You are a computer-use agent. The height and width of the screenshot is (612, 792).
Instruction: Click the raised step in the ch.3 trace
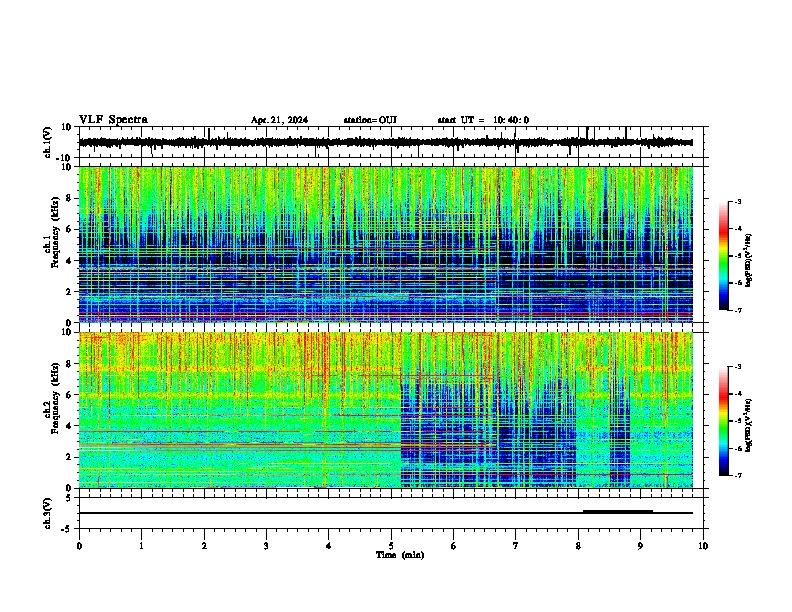pos(618,512)
